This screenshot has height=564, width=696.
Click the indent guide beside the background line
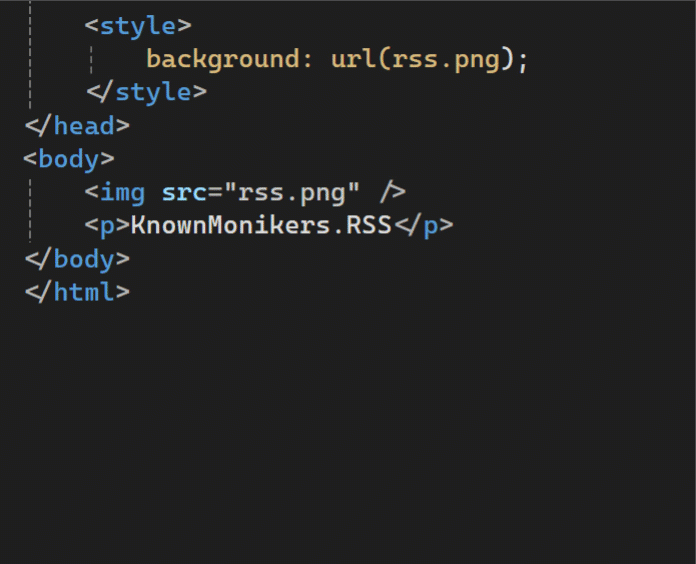tap(91, 59)
